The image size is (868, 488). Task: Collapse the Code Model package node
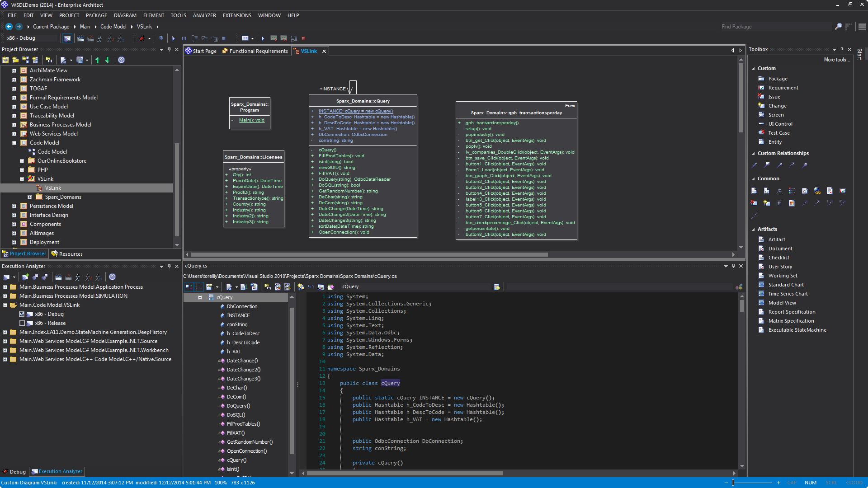(14, 143)
